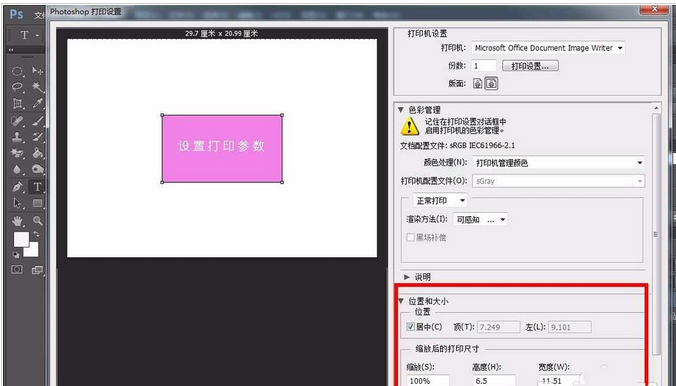Select the Blur droplet tool
The height and width of the screenshot is (386, 676).
[17, 169]
